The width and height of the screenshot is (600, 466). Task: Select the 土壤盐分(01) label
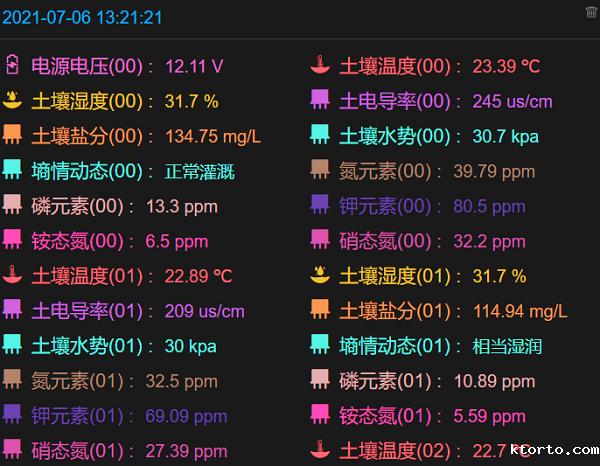click(395, 311)
